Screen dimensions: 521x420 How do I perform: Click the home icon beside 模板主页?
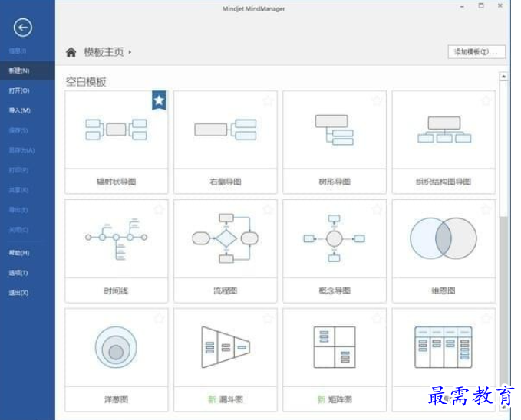pyautogui.click(x=71, y=52)
